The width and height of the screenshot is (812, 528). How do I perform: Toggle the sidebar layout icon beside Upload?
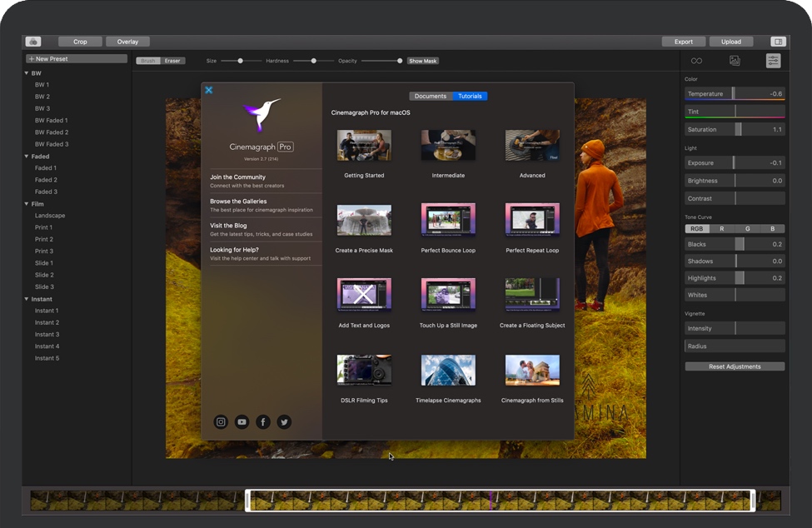pos(777,42)
